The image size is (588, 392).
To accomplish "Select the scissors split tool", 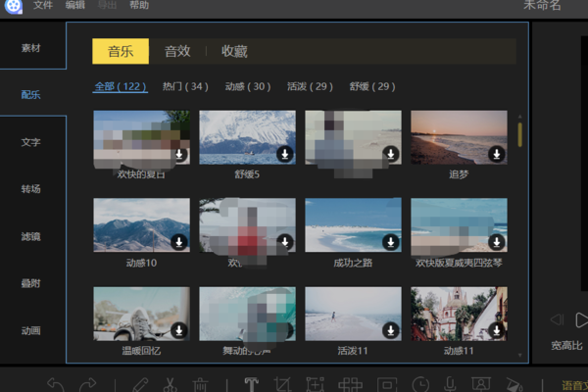I will [170, 383].
